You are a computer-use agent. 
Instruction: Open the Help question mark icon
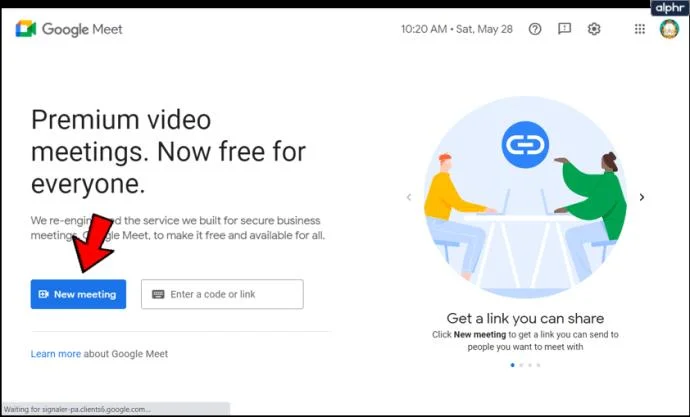(535, 29)
